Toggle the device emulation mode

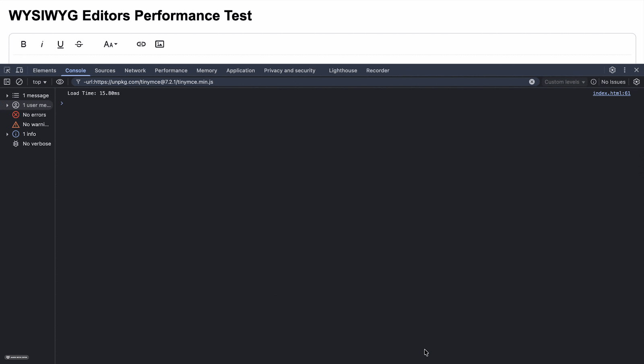19,70
